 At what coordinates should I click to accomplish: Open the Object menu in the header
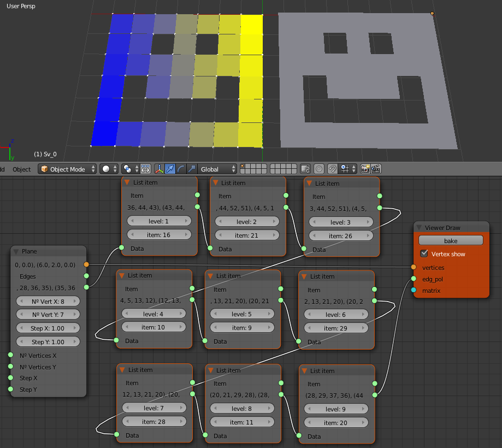(x=22, y=169)
